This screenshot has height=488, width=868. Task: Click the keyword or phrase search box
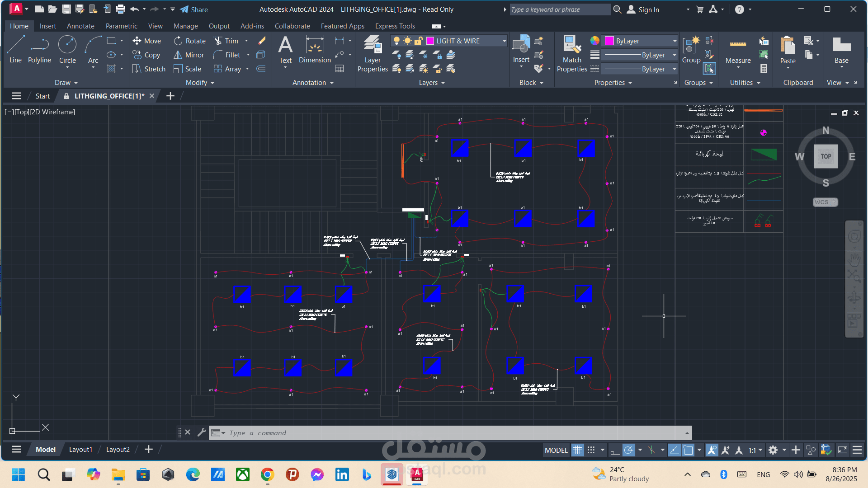[560, 9]
